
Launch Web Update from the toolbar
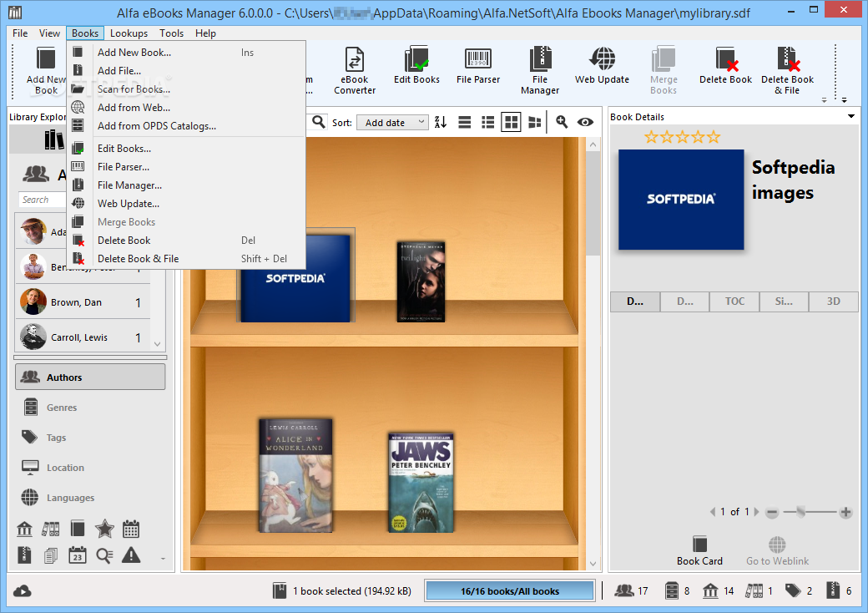(x=602, y=65)
